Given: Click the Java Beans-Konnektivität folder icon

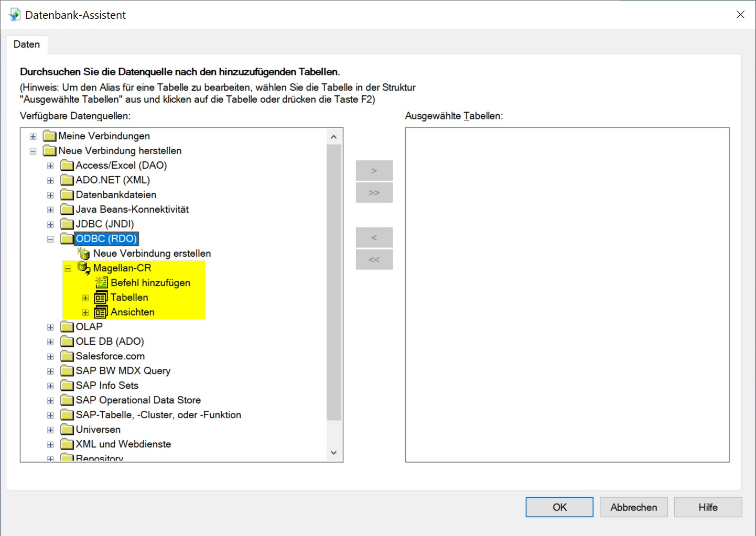Looking at the screenshot, I should click(67, 210).
